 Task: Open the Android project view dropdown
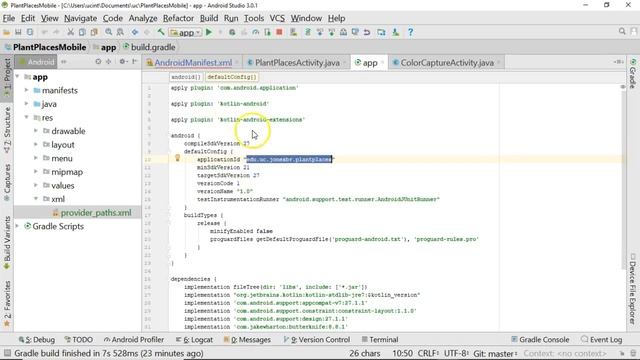point(36,62)
